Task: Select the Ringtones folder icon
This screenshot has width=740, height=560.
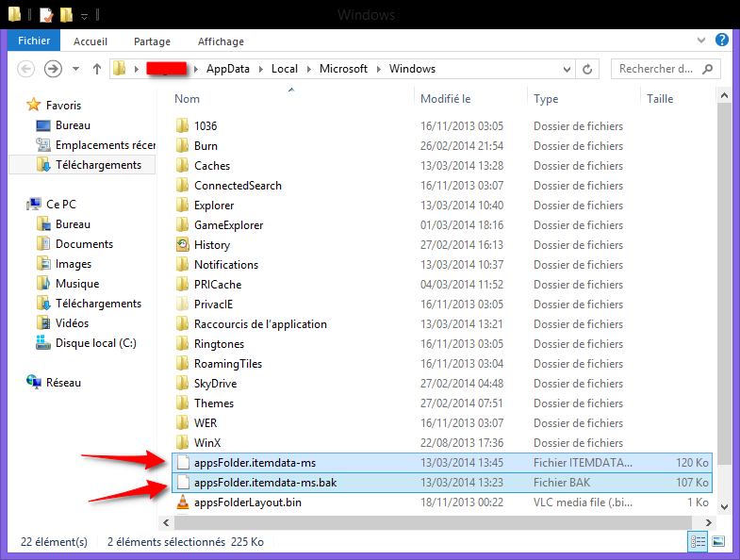Action: point(182,344)
